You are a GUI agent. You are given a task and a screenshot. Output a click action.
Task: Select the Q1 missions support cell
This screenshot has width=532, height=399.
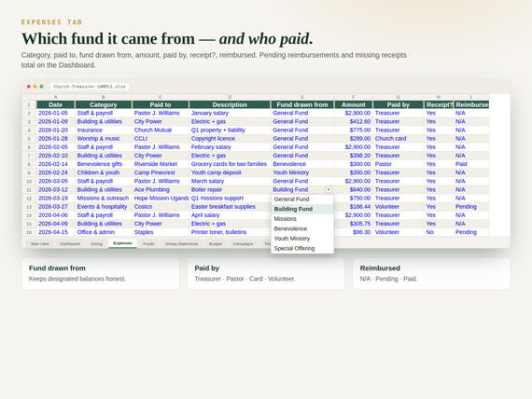pyautogui.click(x=230, y=198)
